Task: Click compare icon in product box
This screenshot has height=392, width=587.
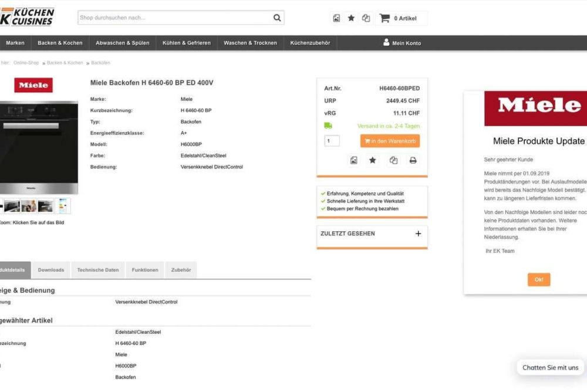Action: [x=393, y=160]
